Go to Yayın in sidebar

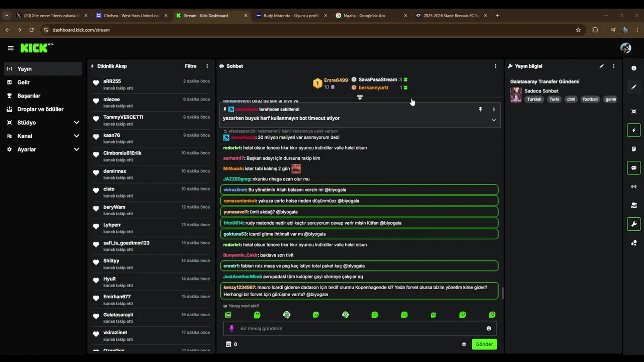pyautogui.click(x=43, y=69)
